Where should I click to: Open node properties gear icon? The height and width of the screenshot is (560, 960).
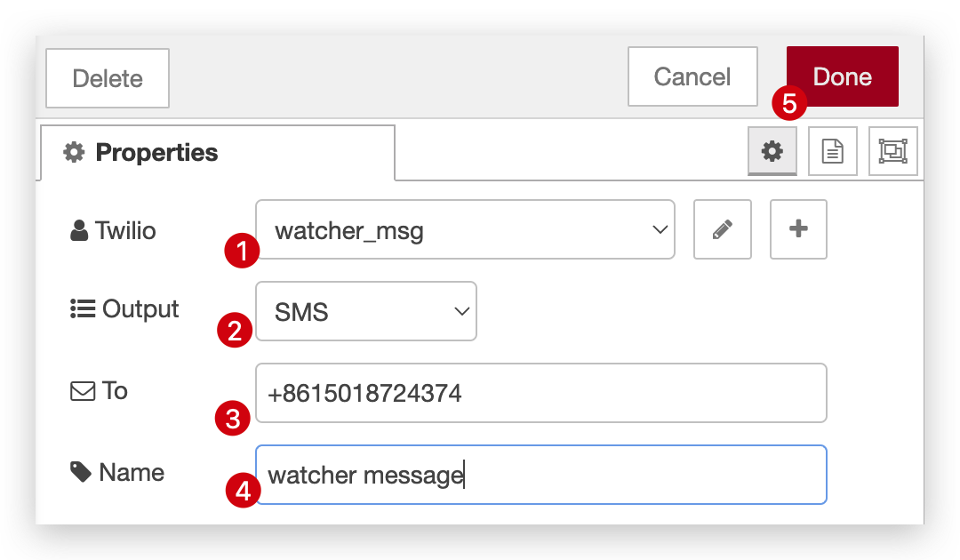(772, 151)
